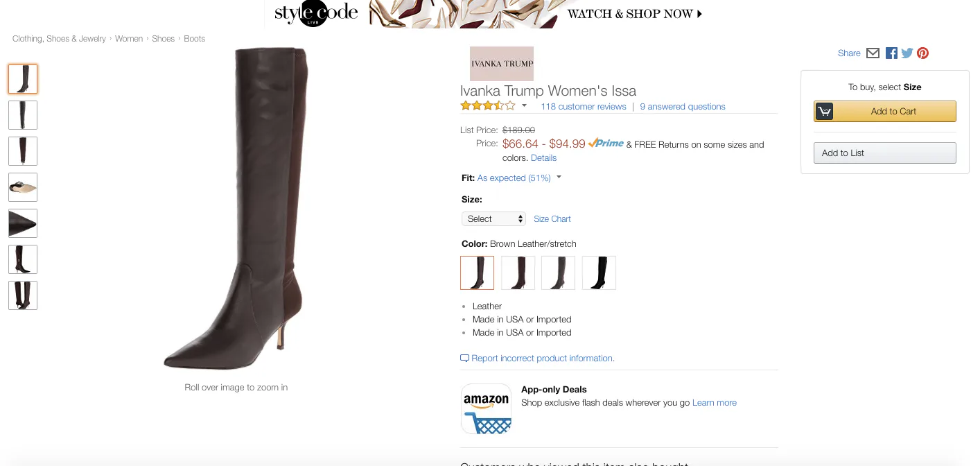This screenshot has height=466, width=980.
Task: Go to the Boots breadcrumb category
Action: [x=195, y=39]
